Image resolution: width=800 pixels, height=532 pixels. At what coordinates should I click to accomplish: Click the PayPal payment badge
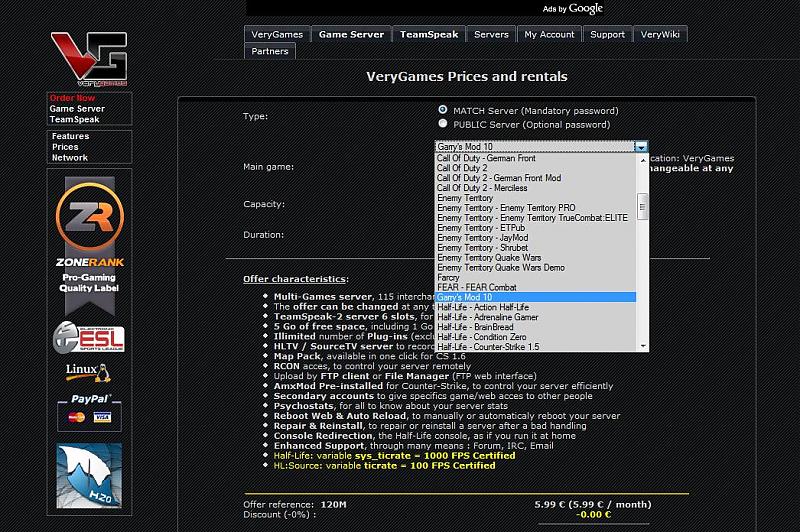[x=88, y=408]
